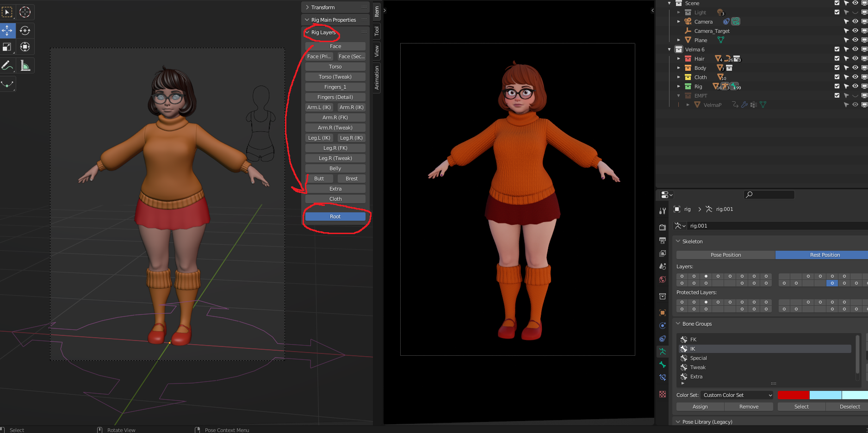Select the Measure tool
The height and width of the screenshot is (433, 868).
click(x=25, y=66)
